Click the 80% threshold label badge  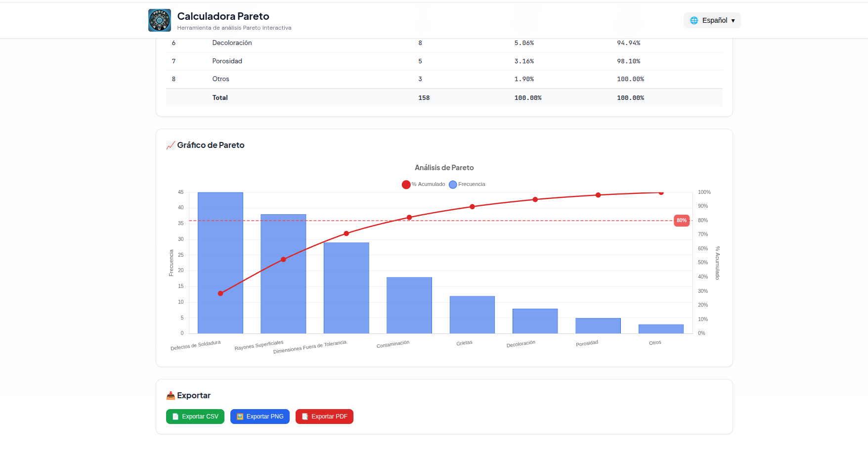682,221
